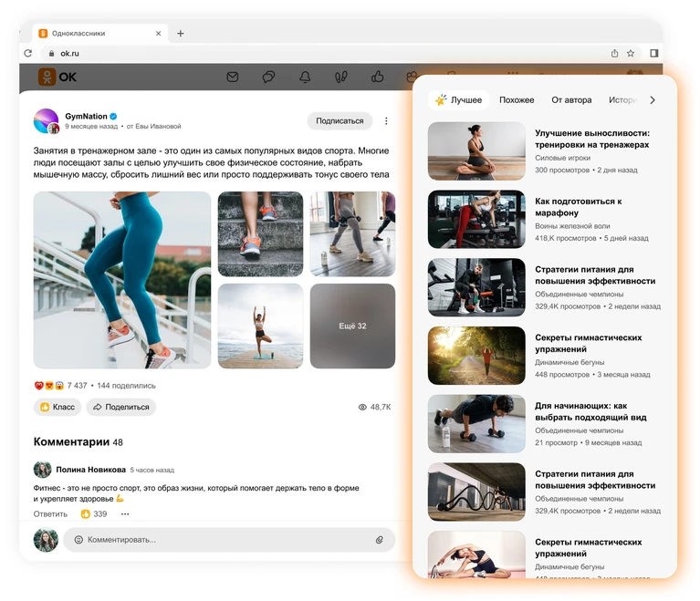Image resolution: width=700 pixels, height=601 pixels.
Task: Open the post's three-dot options menu
Action: (386, 121)
